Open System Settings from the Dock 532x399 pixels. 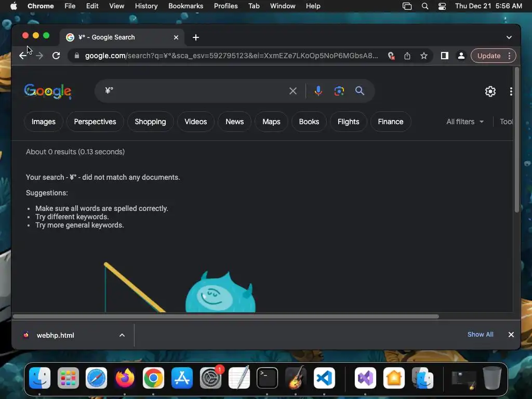(x=210, y=378)
